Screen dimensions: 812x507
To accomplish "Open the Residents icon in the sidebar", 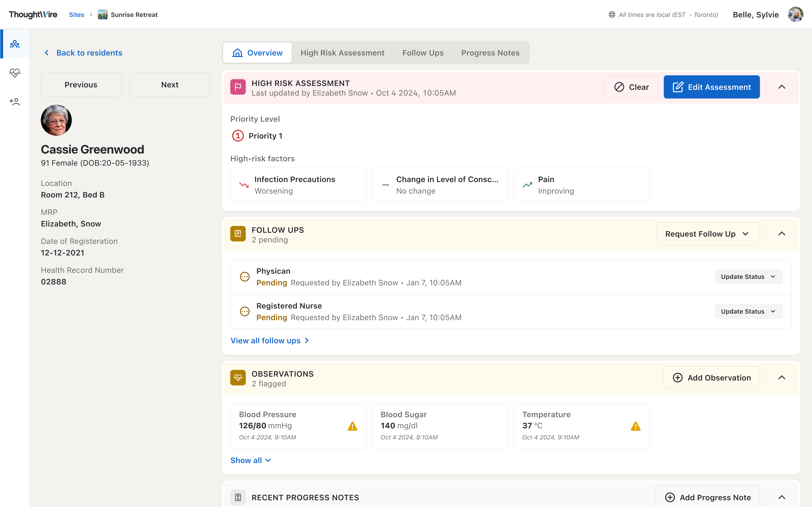I will [x=15, y=44].
